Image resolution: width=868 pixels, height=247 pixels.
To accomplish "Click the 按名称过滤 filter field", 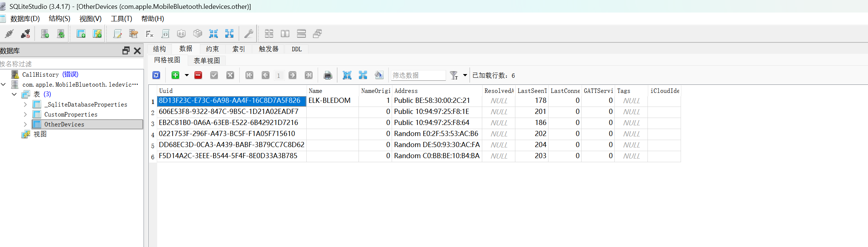I will point(71,64).
